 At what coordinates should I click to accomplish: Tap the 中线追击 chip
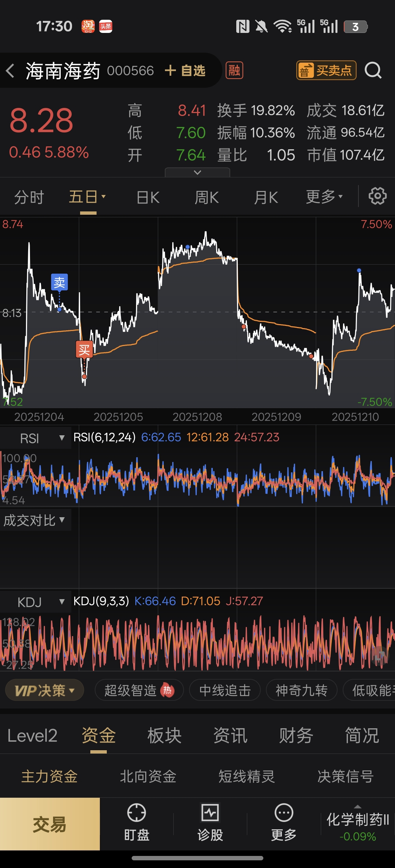(225, 690)
